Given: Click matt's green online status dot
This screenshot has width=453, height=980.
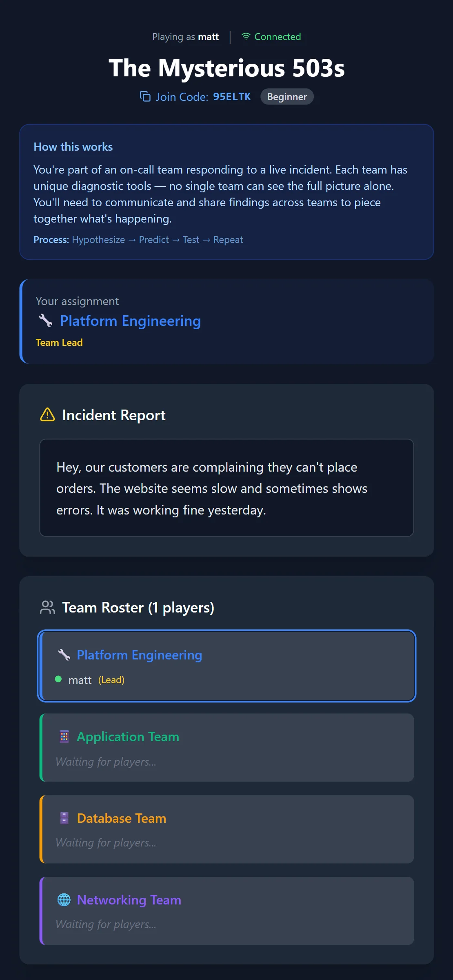Looking at the screenshot, I should point(58,679).
